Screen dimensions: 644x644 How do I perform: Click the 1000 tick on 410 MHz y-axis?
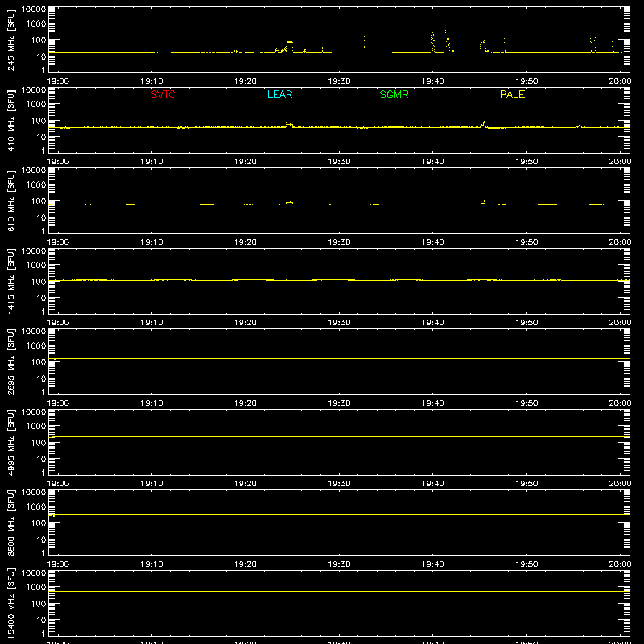click(x=36, y=104)
